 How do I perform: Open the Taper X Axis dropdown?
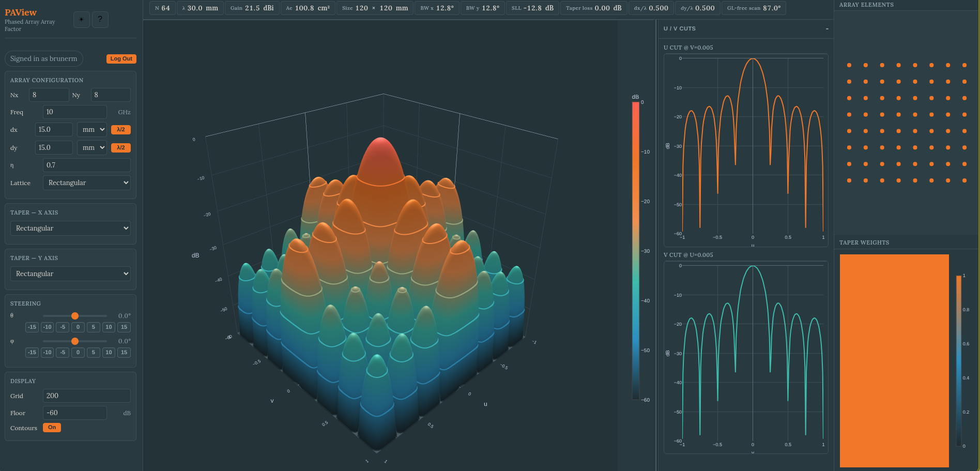70,229
